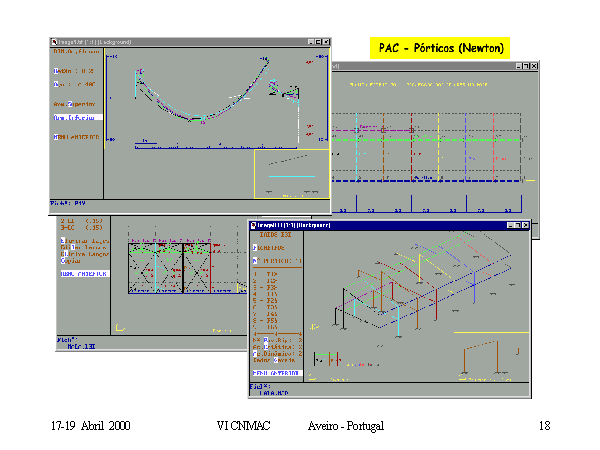
Task: Click the top-left window's title bar icon
Action: tap(54, 42)
